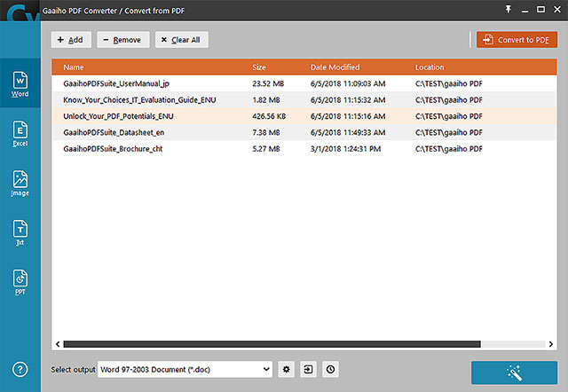Select the GaaihoPDFSuite_Datasheet_en file row
568x392 pixels.
click(x=304, y=132)
